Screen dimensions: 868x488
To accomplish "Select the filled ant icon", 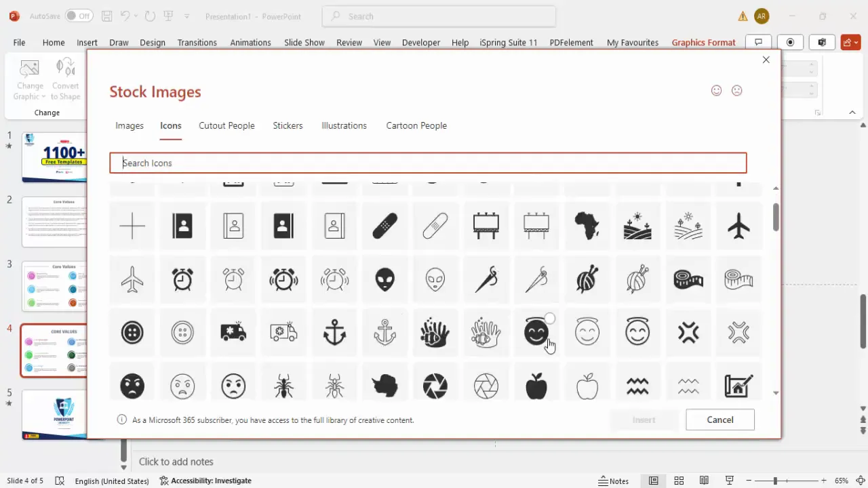I will tap(283, 386).
